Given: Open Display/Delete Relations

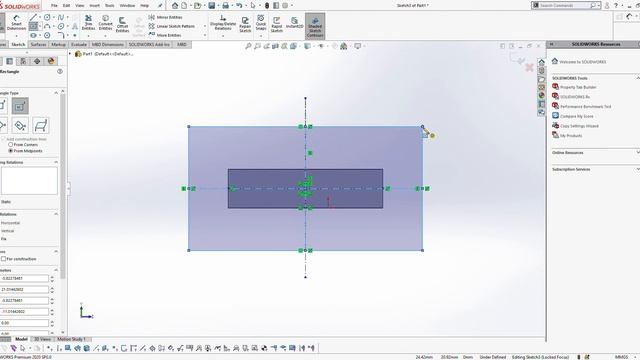Looking at the screenshot, I should [223, 23].
